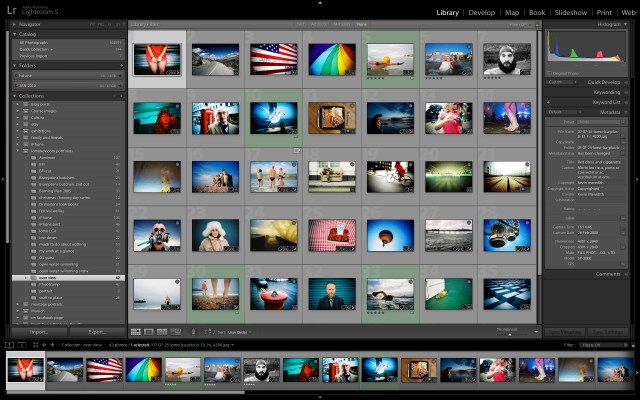Select American flag photo thumbnail in grid
The width and height of the screenshot is (640, 400).
tap(273, 59)
